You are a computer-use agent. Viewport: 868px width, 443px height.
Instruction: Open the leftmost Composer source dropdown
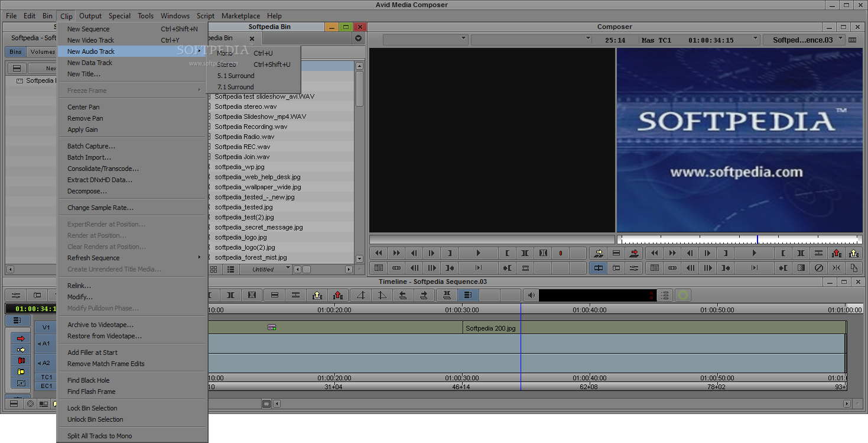[425, 40]
